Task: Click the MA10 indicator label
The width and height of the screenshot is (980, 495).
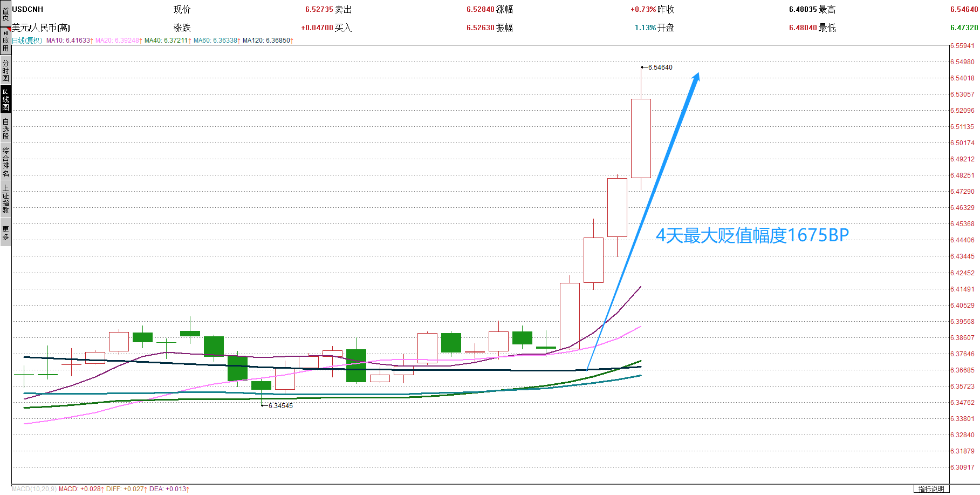Action: pos(69,40)
